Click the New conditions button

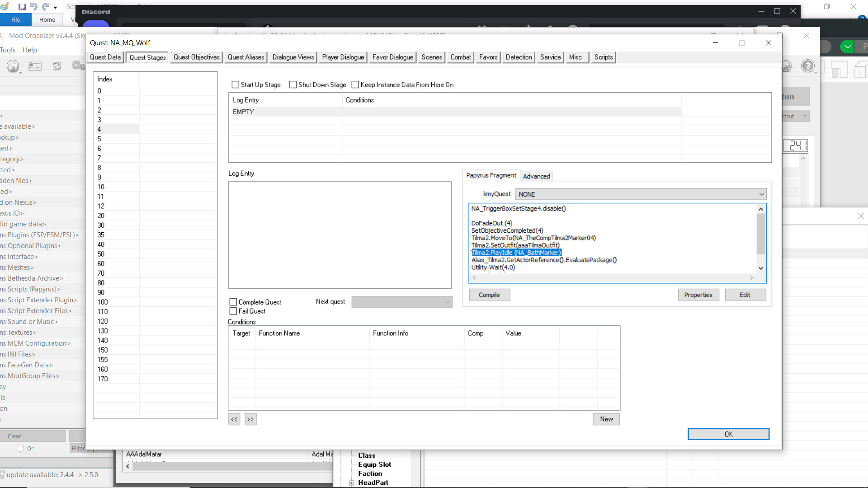(x=606, y=419)
